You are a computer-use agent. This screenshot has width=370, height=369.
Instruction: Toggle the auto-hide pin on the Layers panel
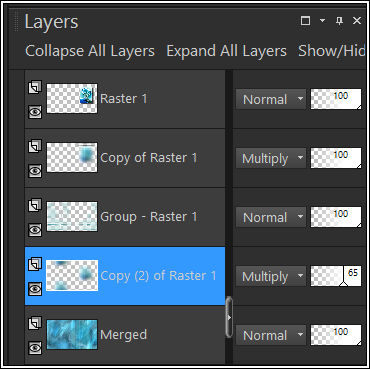coord(339,21)
